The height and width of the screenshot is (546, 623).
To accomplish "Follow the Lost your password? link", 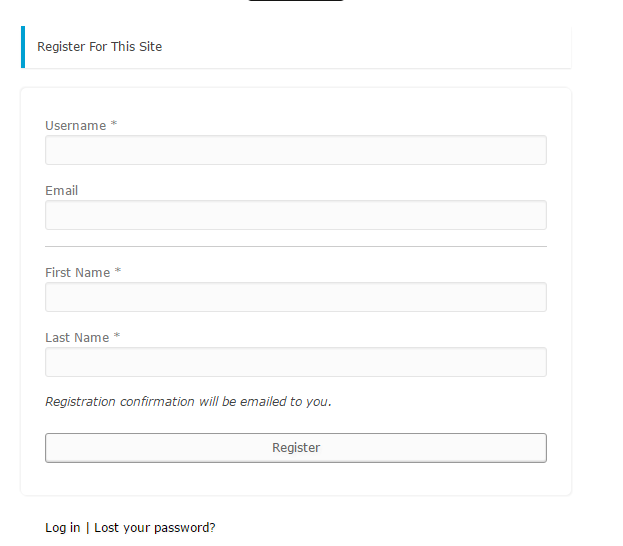I will [x=155, y=528].
